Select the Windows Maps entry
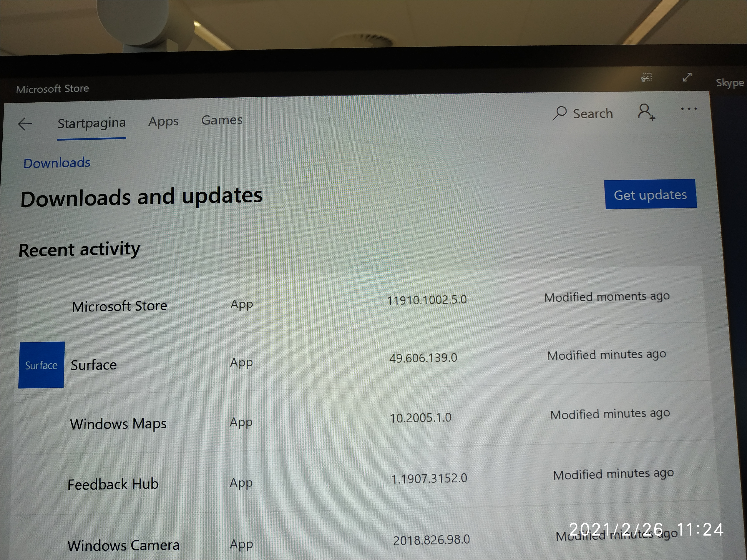Viewport: 747px width, 560px height. click(118, 424)
